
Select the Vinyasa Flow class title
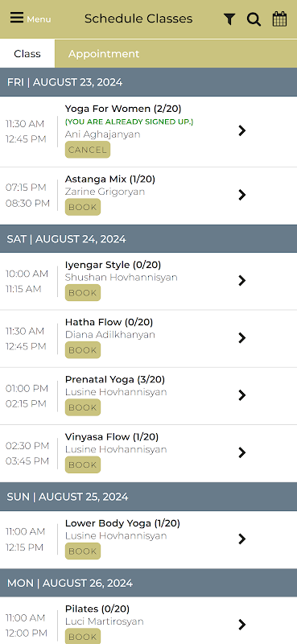112,436
